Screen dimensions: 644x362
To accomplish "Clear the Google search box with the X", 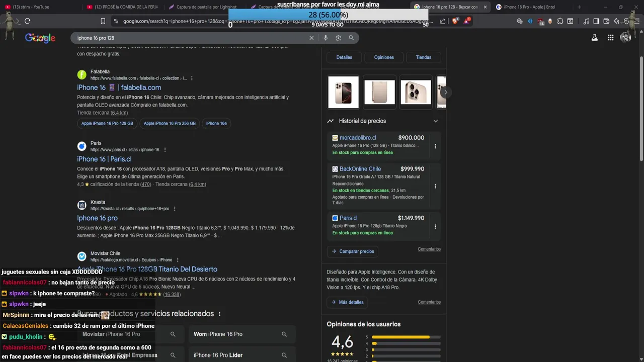I will (x=311, y=38).
